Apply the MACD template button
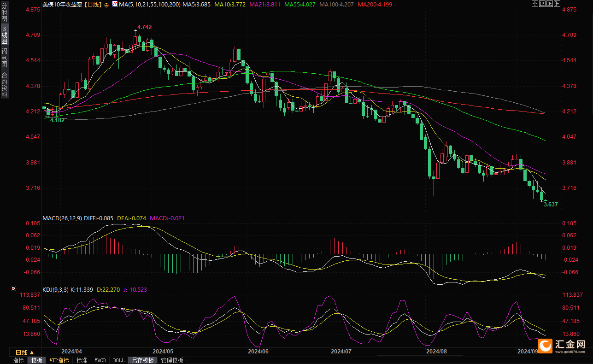Viewport: 593px width, 364px height. point(100,360)
